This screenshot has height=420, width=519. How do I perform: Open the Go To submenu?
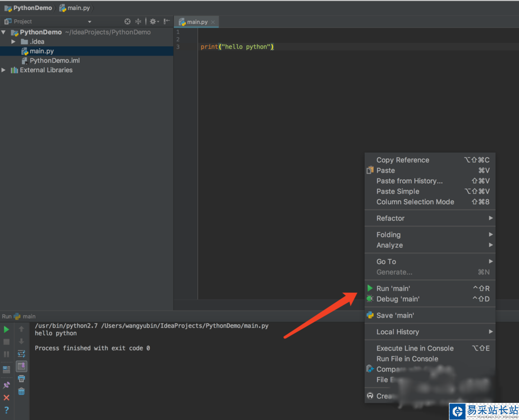click(430, 262)
